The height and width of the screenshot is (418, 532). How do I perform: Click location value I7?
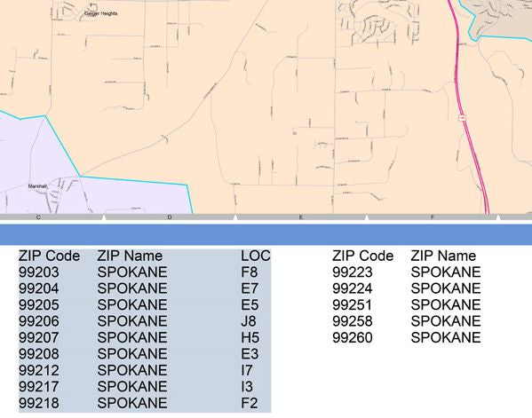[x=247, y=370]
